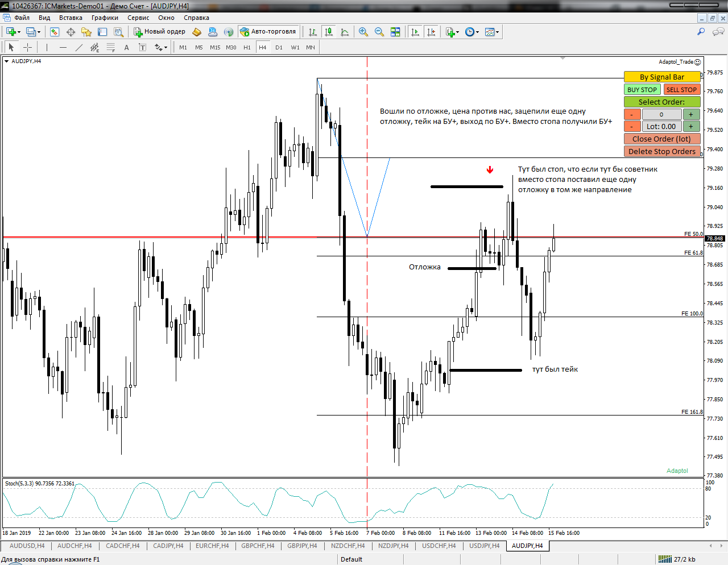The image size is (728, 565).
Task: Select the M15 timeframe
Action: [x=215, y=47]
